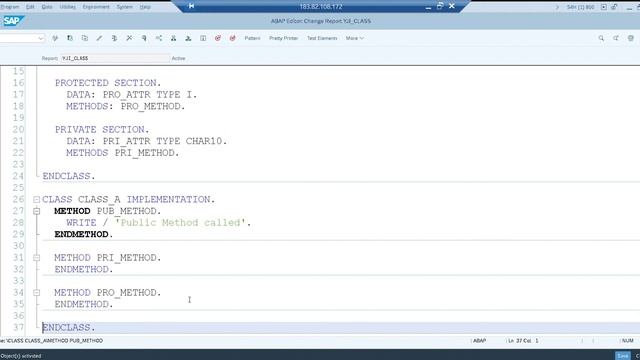Collapse METHOD PRO_METHOD block
640x360 pixels.
click(36, 293)
